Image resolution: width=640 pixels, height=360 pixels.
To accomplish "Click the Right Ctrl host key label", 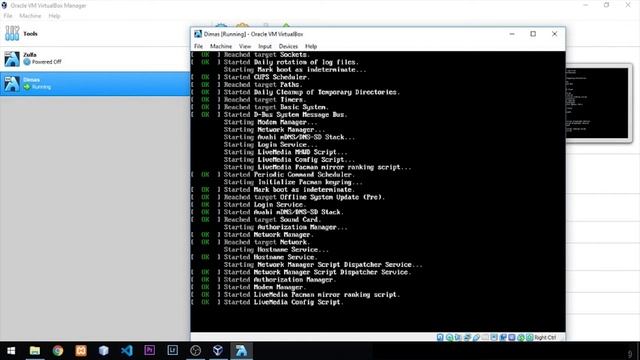I will [x=545, y=338].
